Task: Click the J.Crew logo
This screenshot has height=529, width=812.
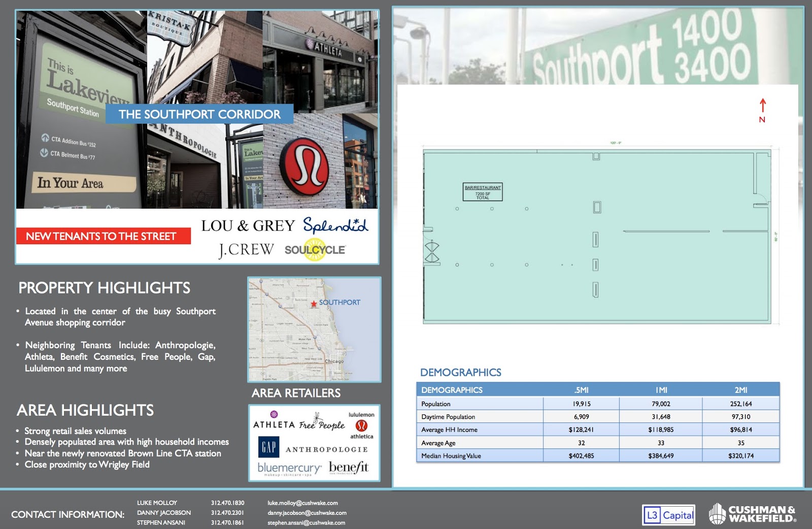Action: point(246,250)
